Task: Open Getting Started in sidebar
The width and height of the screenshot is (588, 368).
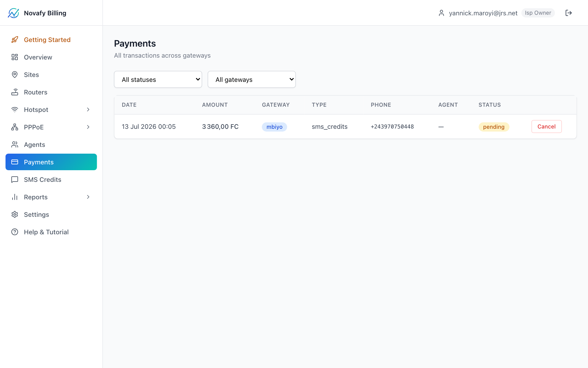Action: click(51, 40)
